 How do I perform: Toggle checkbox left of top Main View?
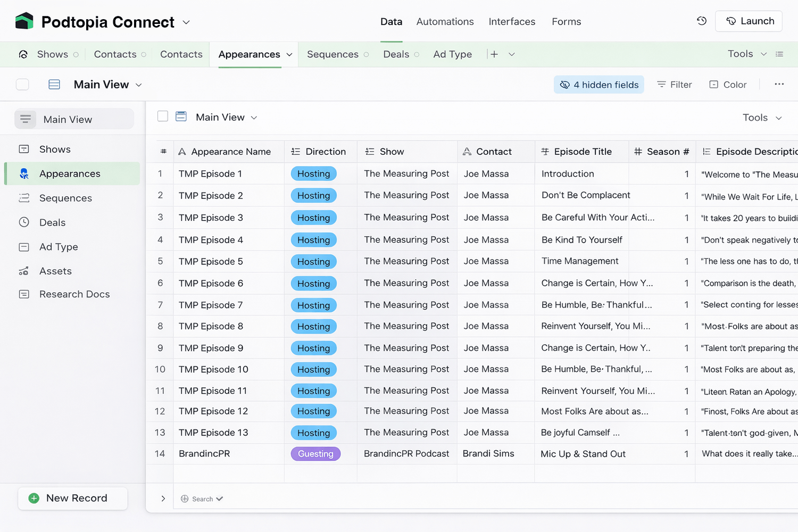(x=22, y=85)
